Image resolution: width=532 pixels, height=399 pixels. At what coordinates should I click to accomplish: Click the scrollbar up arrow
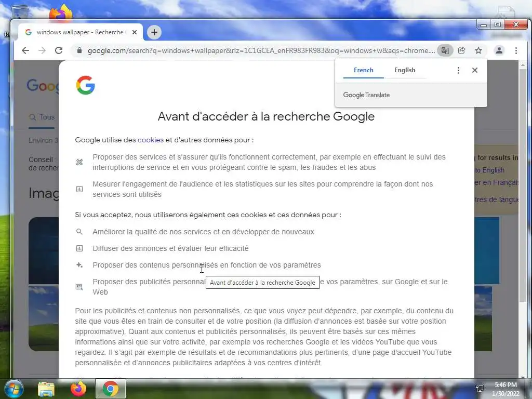click(x=523, y=64)
